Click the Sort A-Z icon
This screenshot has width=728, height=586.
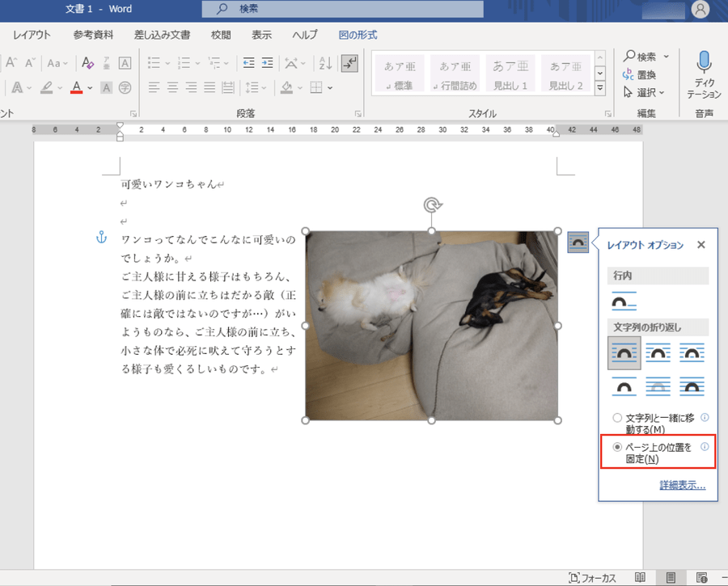325,63
